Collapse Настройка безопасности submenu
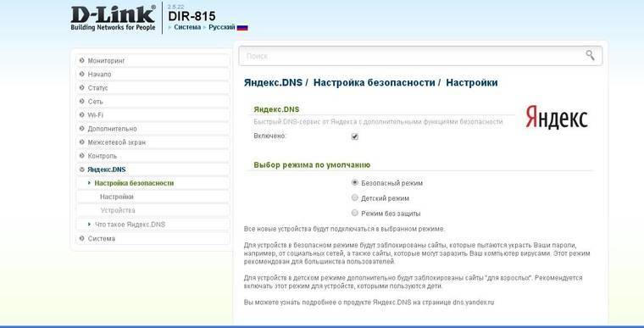 [89, 183]
